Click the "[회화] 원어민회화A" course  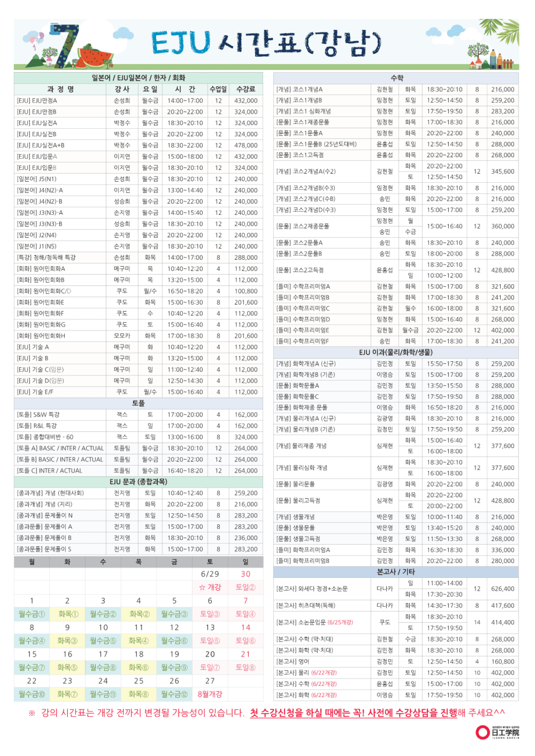tap(41, 269)
